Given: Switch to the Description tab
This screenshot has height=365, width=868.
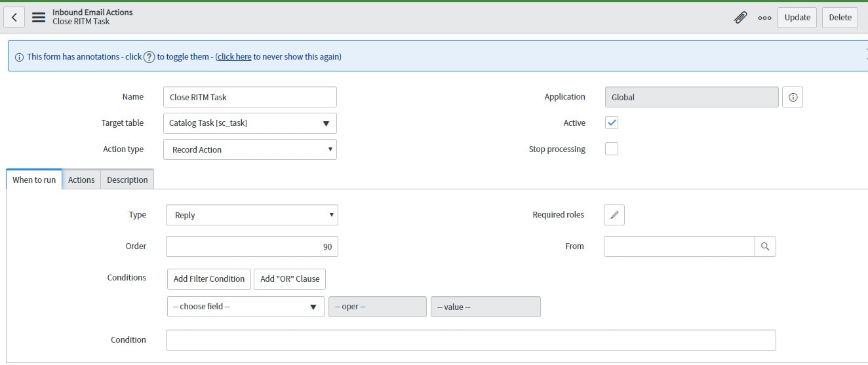Looking at the screenshot, I should coord(127,180).
